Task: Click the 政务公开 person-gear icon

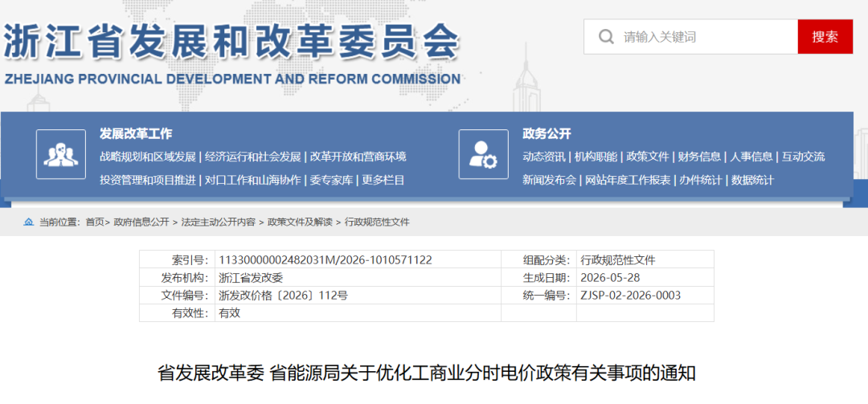Action: pyautogui.click(x=483, y=154)
